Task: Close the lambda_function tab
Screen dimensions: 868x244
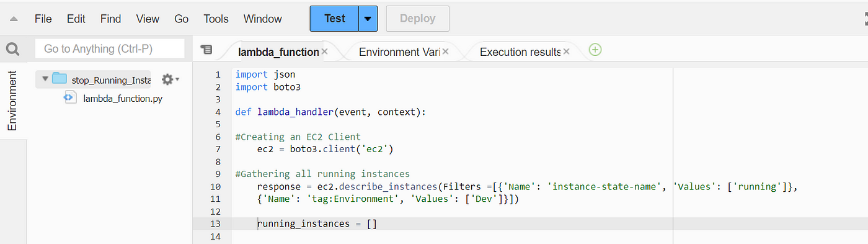Action: 324,52
